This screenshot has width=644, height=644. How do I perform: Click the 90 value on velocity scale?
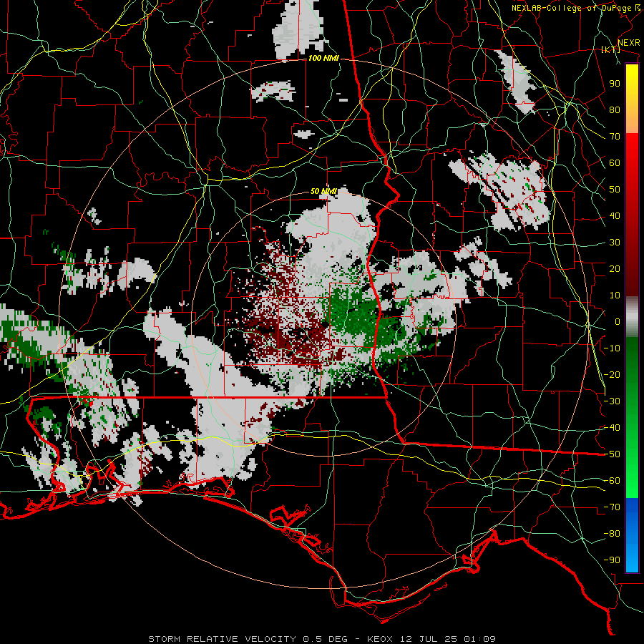tap(615, 84)
